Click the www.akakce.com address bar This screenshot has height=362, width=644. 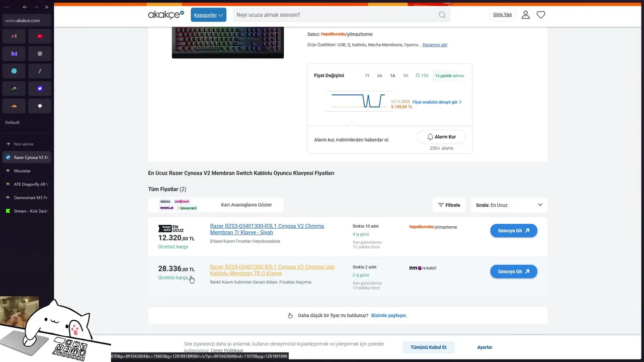pos(28,21)
